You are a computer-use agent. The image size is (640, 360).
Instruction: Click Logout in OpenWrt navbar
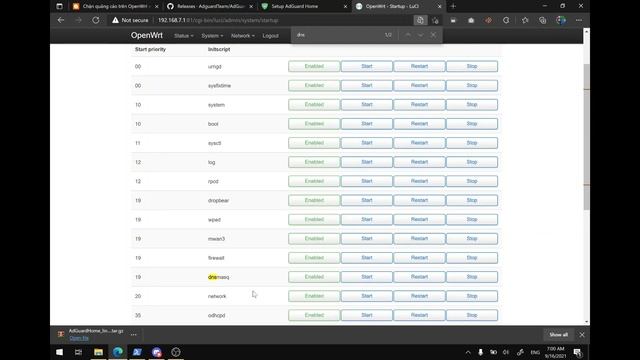click(270, 36)
